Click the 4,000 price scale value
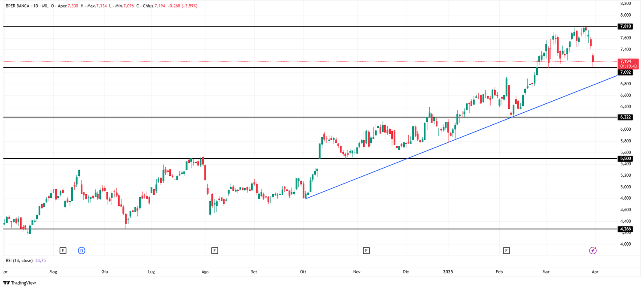Image resolution: width=644 pixels, height=289 pixels. (x=626, y=244)
